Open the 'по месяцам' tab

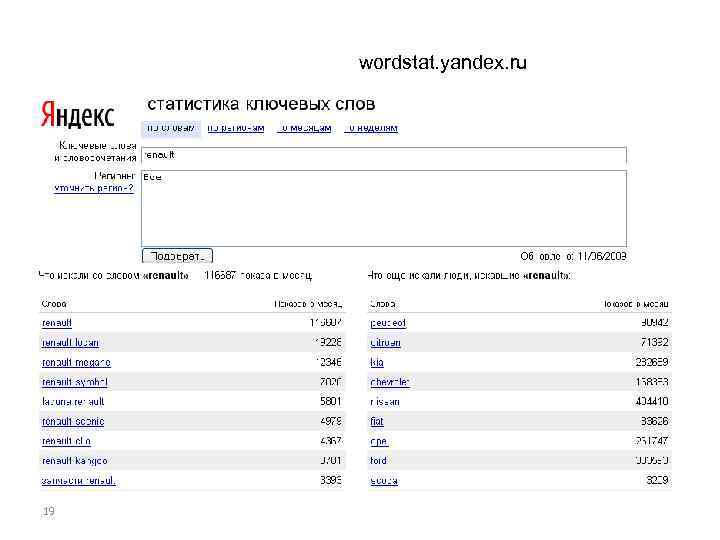click(x=304, y=128)
